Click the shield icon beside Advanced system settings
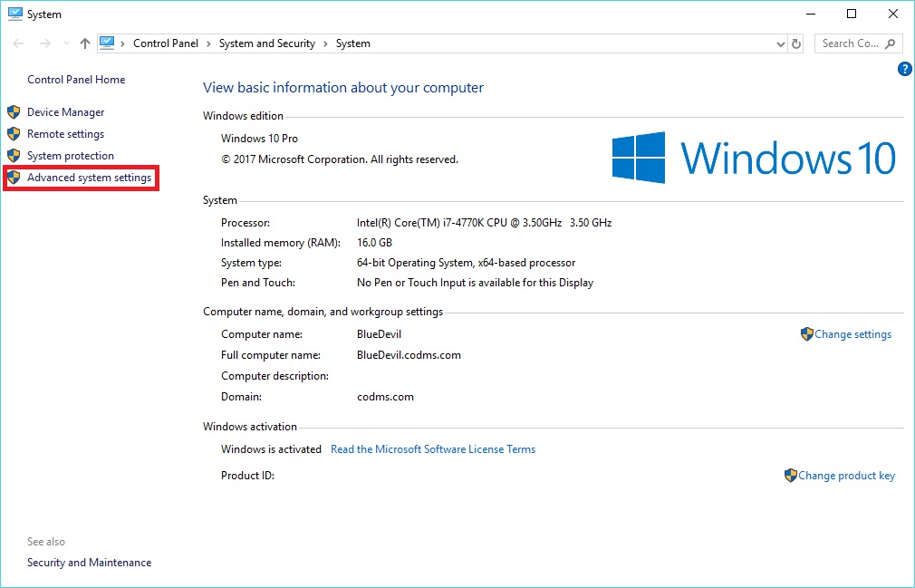Image resolution: width=915 pixels, height=588 pixels. 14,178
